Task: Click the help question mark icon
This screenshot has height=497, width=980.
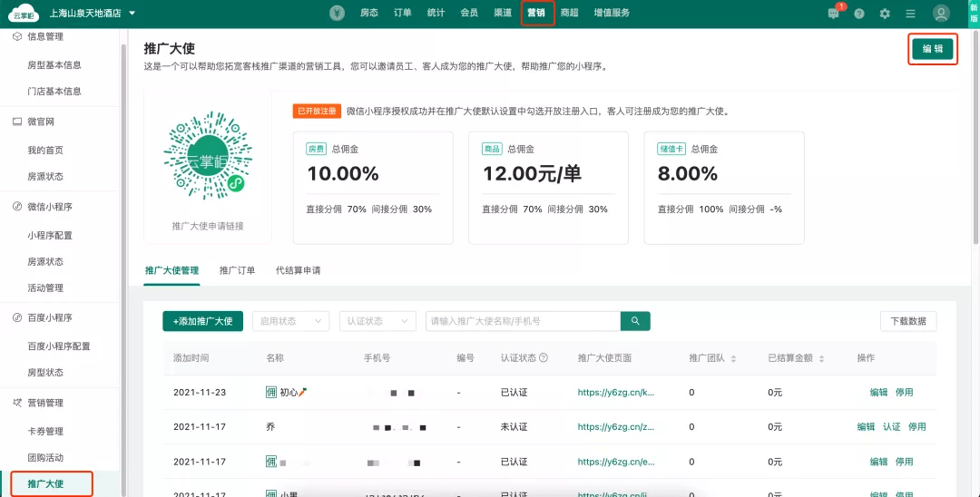Action: 859,14
